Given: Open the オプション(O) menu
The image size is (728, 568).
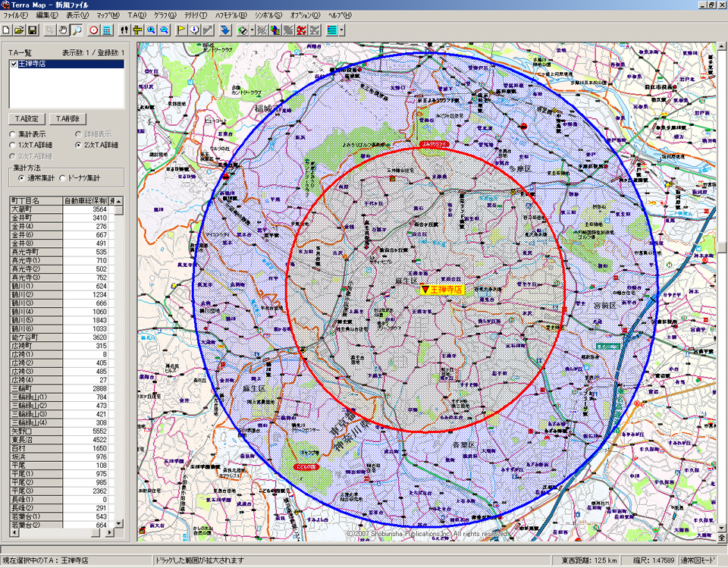Looking at the screenshot, I should coord(305,15).
